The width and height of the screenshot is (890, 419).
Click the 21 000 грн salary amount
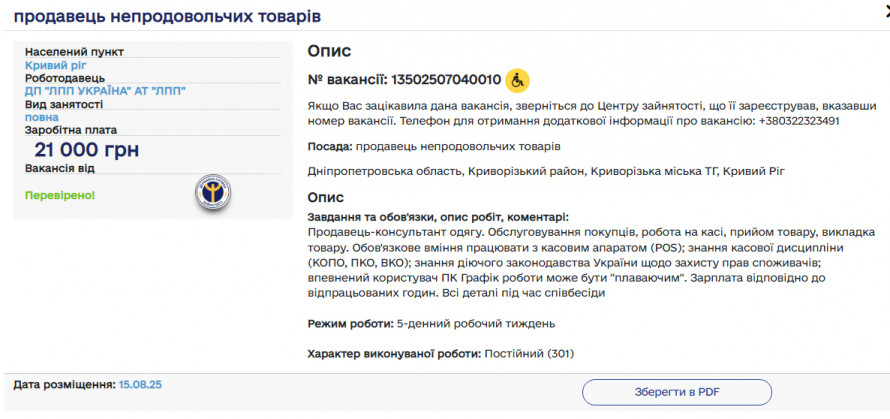(x=86, y=150)
